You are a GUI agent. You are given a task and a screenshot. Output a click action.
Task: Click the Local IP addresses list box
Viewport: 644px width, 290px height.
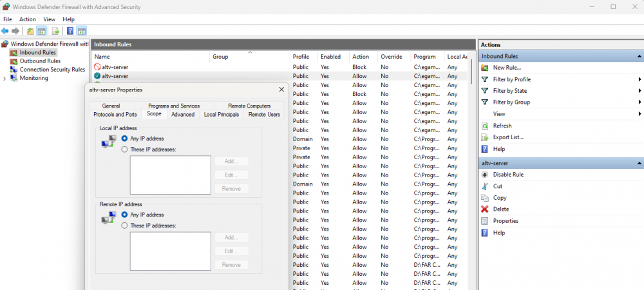point(171,175)
